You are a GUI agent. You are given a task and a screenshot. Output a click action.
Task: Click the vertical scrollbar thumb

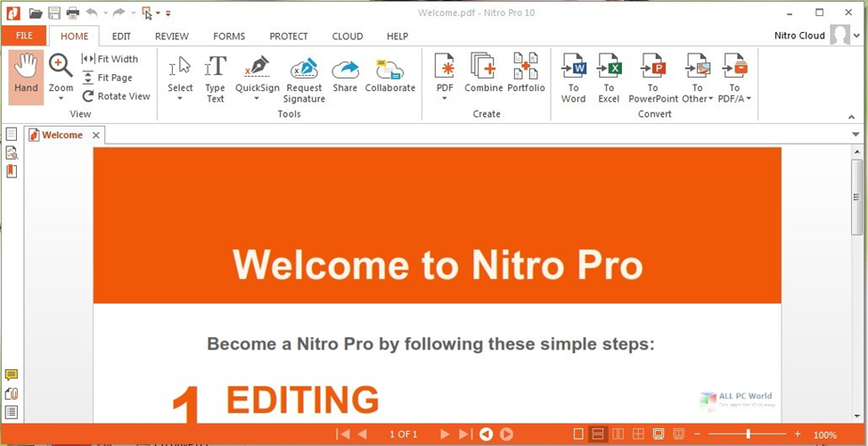coord(856,196)
